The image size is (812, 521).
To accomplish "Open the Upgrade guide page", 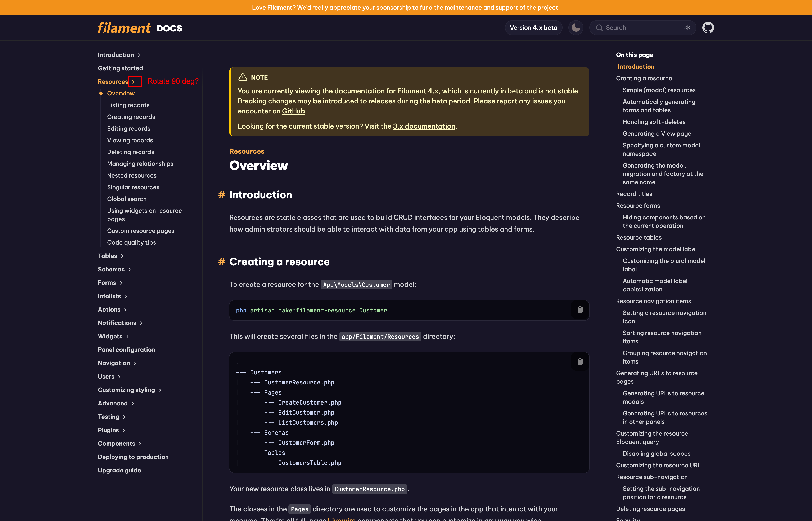I will coord(119,470).
